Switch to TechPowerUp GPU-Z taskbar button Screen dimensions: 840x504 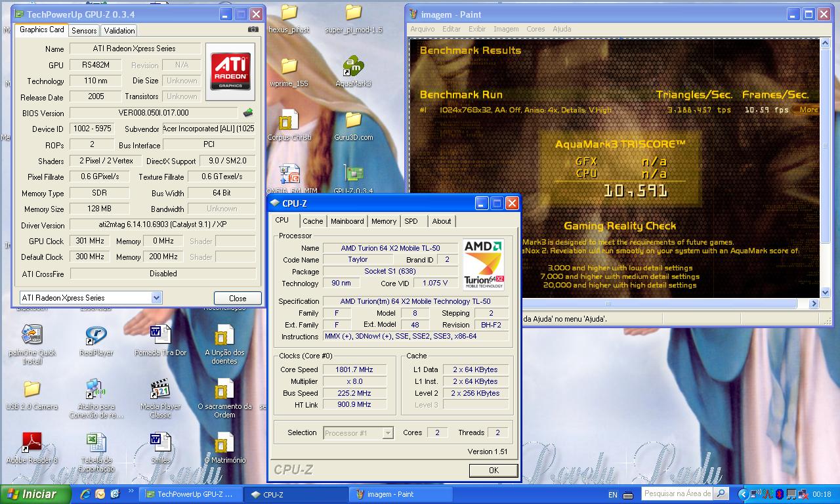(192, 495)
